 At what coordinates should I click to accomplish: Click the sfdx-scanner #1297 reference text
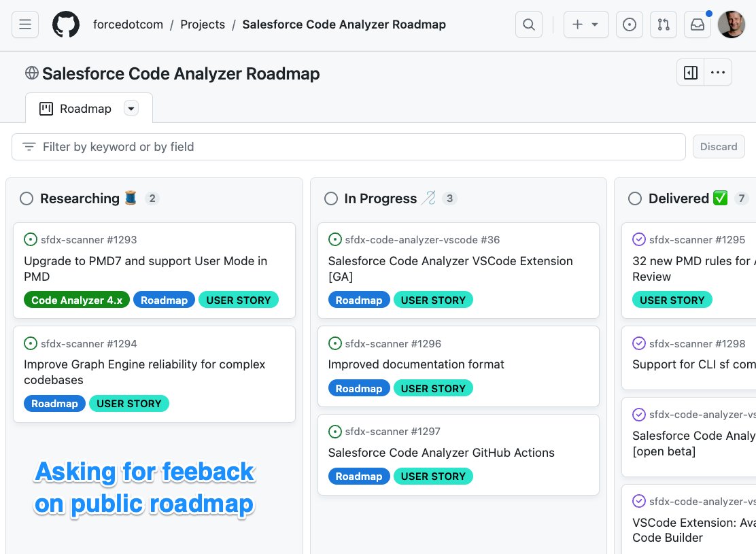pyautogui.click(x=392, y=431)
